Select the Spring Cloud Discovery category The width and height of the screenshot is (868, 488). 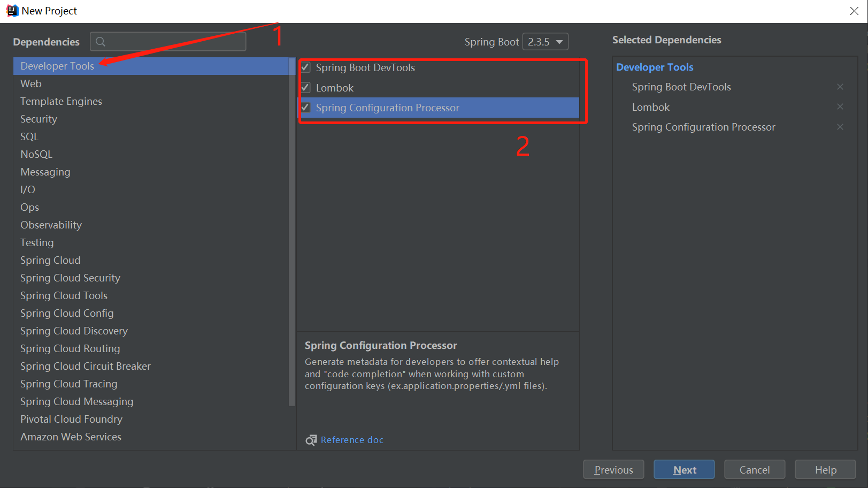click(x=151, y=331)
